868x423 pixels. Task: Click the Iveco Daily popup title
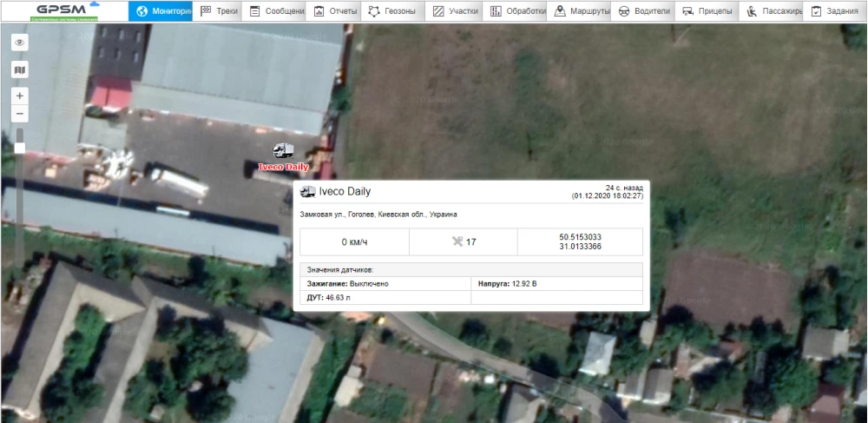click(x=345, y=192)
